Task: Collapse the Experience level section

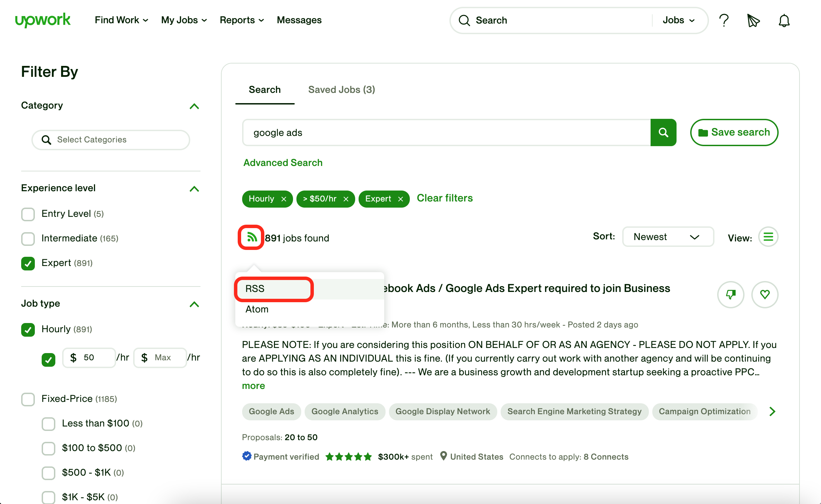Action: click(x=194, y=188)
